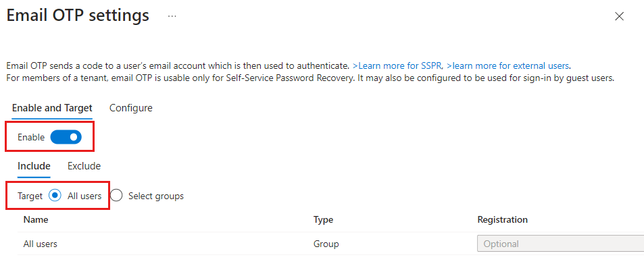Click the Registration column header

click(x=502, y=219)
